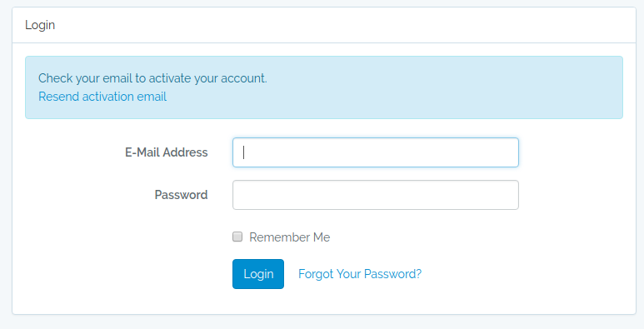Request a new activation email
This screenshot has width=644, height=329.
coord(102,97)
